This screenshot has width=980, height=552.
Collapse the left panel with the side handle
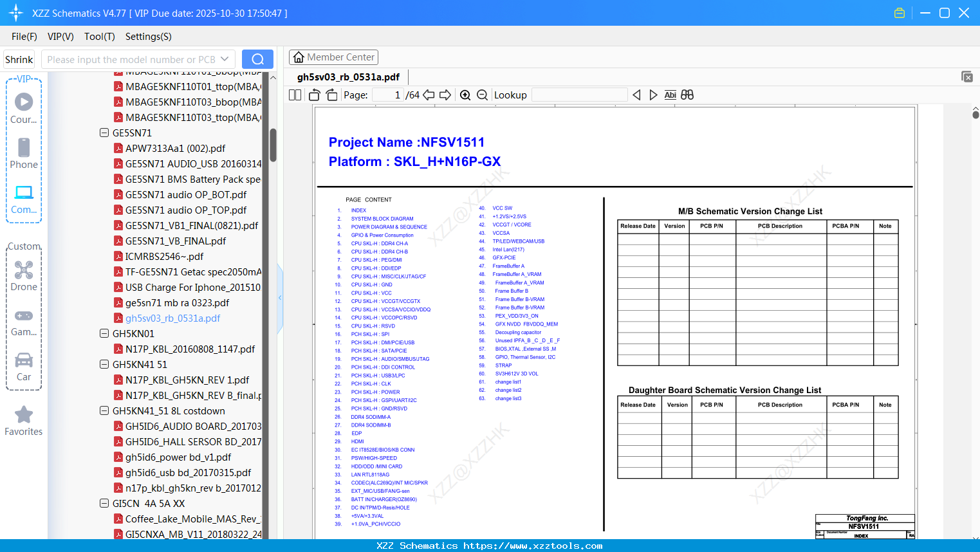[280, 298]
